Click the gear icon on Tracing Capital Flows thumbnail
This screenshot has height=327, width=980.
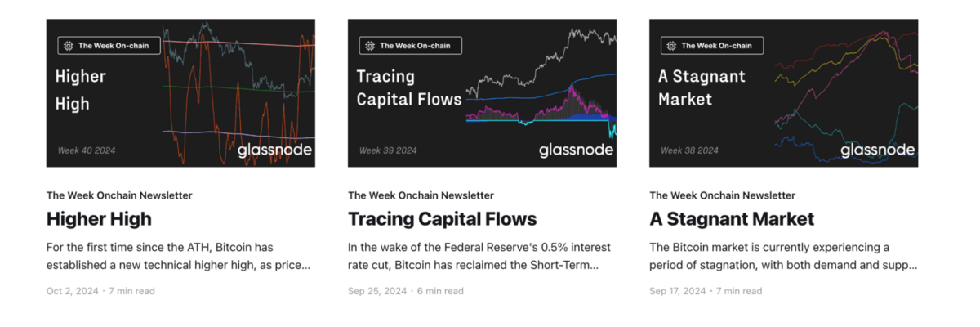369,46
